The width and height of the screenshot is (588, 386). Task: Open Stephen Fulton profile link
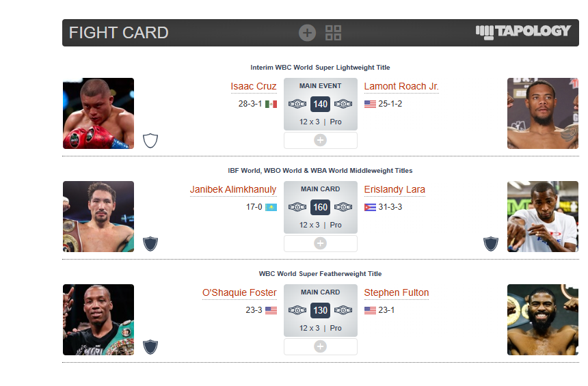[397, 292]
